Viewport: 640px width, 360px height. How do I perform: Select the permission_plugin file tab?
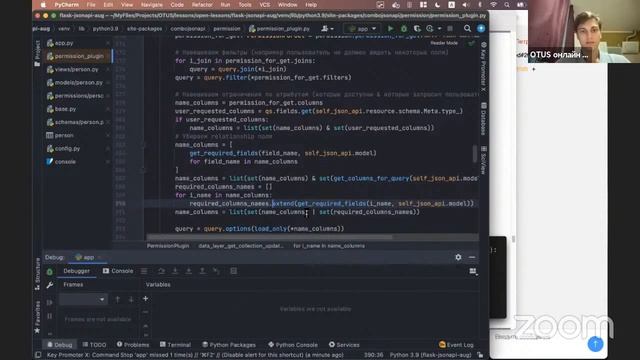[78, 56]
